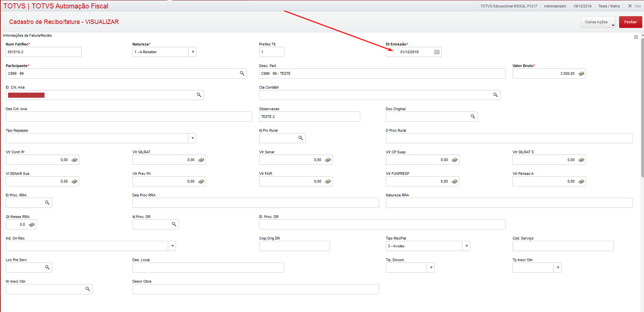This screenshot has height=312, width=644.
Task: Expand the Tipo Rec/Fat dropdown
Action: point(466,246)
